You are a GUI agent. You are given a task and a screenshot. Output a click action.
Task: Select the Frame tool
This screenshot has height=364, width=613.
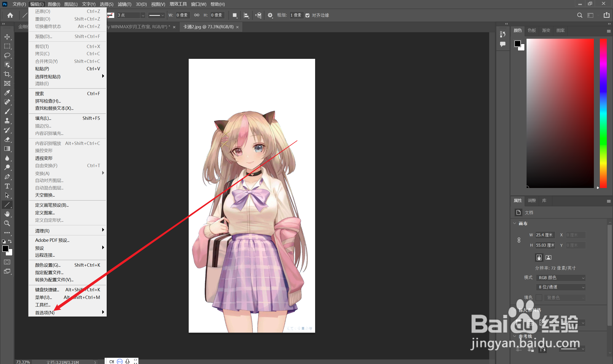click(x=7, y=83)
